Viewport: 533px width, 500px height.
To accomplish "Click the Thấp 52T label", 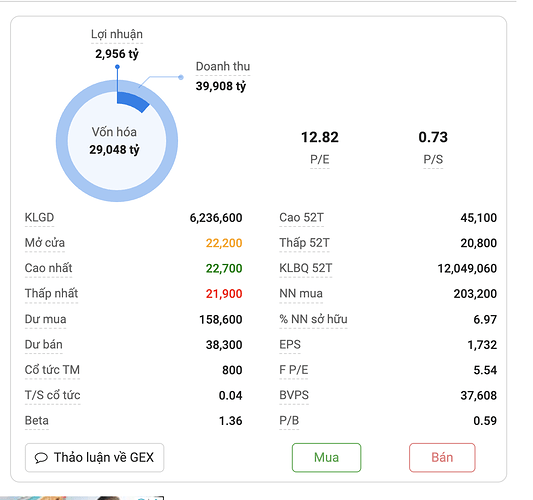I will (x=305, y=243).
